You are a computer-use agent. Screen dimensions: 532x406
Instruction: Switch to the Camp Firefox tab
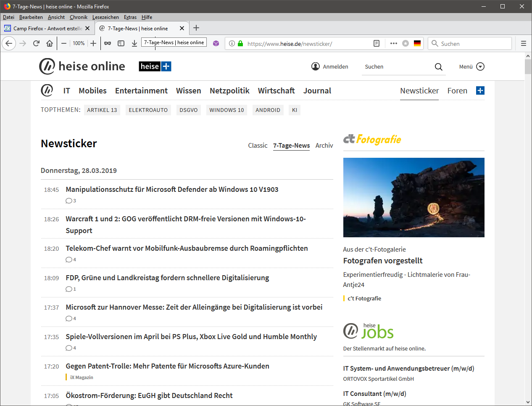tap(46, 29)
